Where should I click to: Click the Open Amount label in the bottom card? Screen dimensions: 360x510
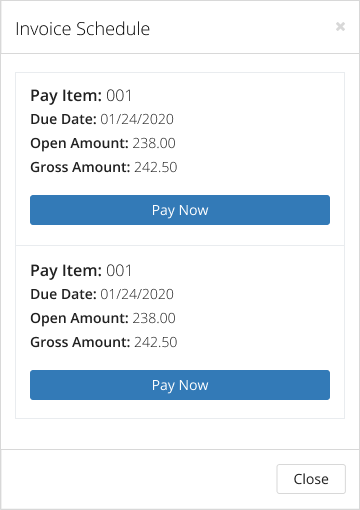pos(79,319)
